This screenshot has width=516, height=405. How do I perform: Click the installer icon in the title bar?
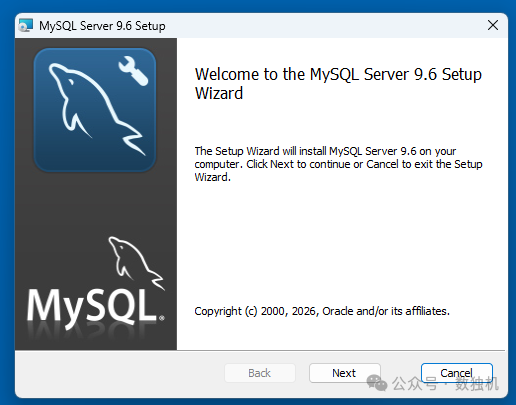click(26, 25)
